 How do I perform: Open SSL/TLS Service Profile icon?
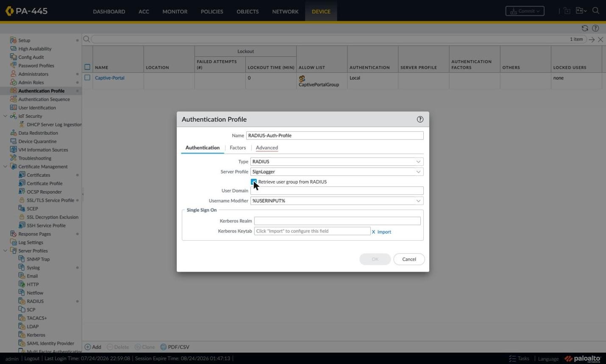[x=22, y=200]
